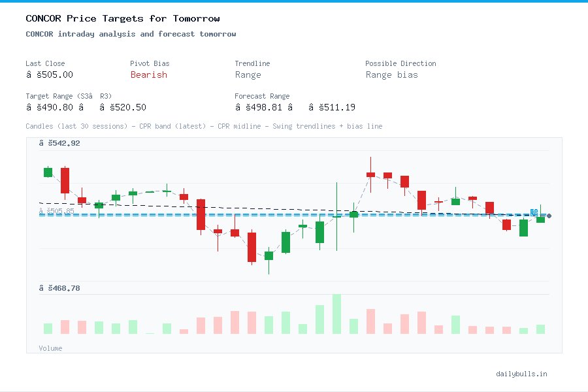Open the dailybulls.in link

[x=522, y=374]
